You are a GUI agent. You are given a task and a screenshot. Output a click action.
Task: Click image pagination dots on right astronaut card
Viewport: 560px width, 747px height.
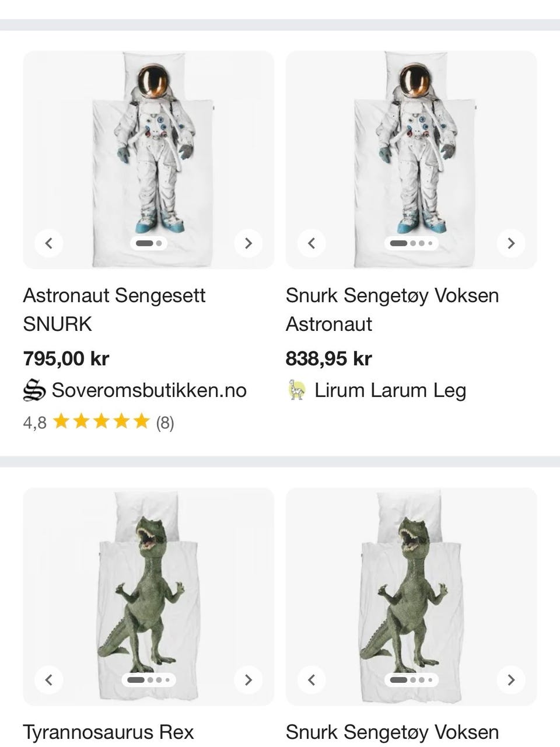(x=411, y=243)
